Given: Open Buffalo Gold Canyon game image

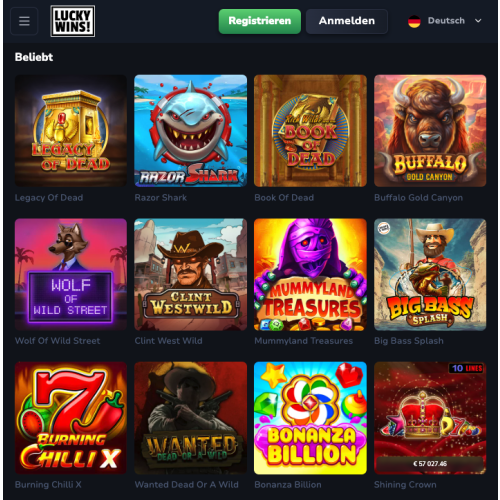Looking at the screenshot, I should click(430, 131).
